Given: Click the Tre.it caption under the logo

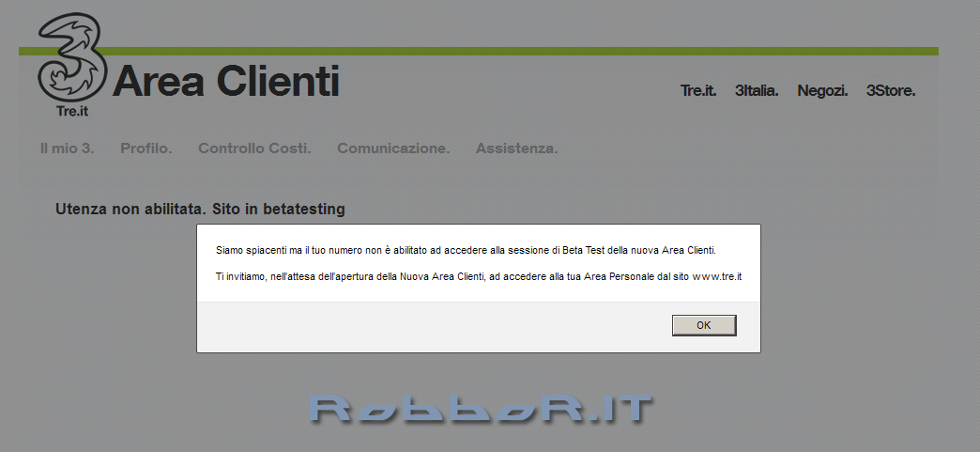Looking at the screenshot, I should pos(72,111).
